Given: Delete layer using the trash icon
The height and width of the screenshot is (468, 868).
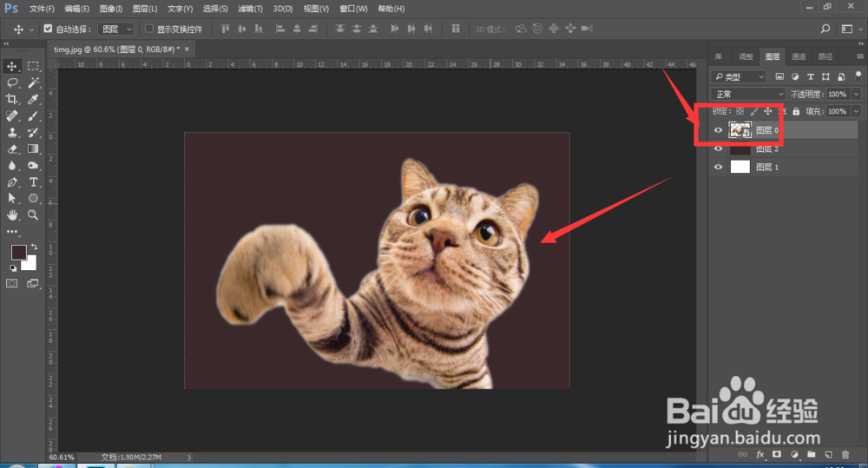Looking at the screenshot, I should 845,454.
